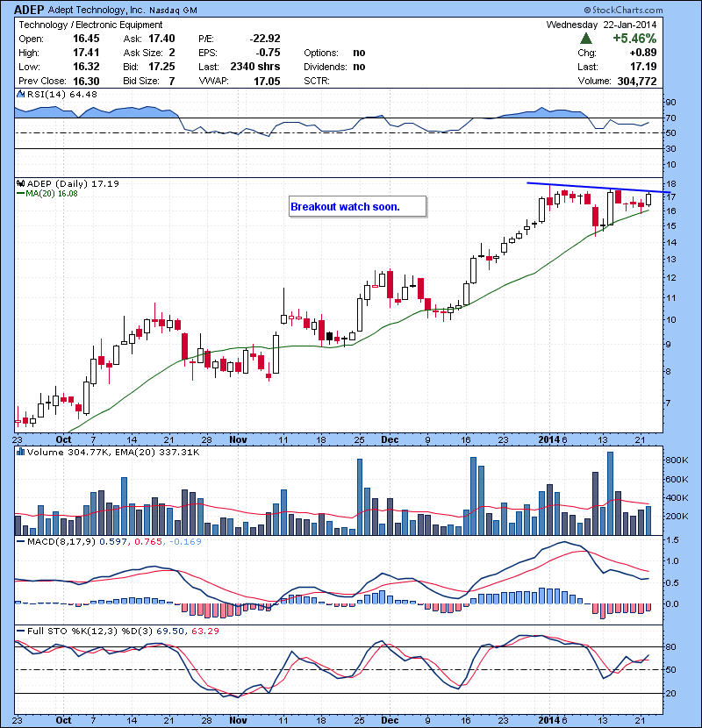The image size is (702, 728).
Task: Click the Ask price 17.40
Action: point(161,39)
